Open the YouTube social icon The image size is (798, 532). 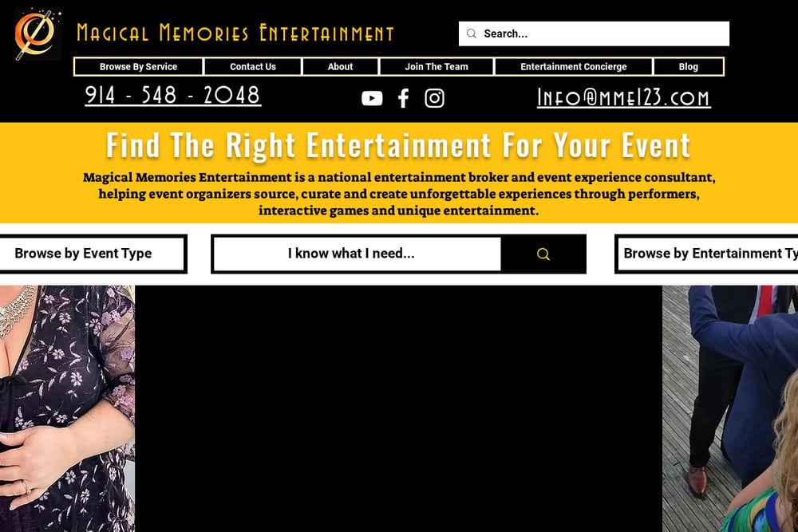(x=372, y=98)
